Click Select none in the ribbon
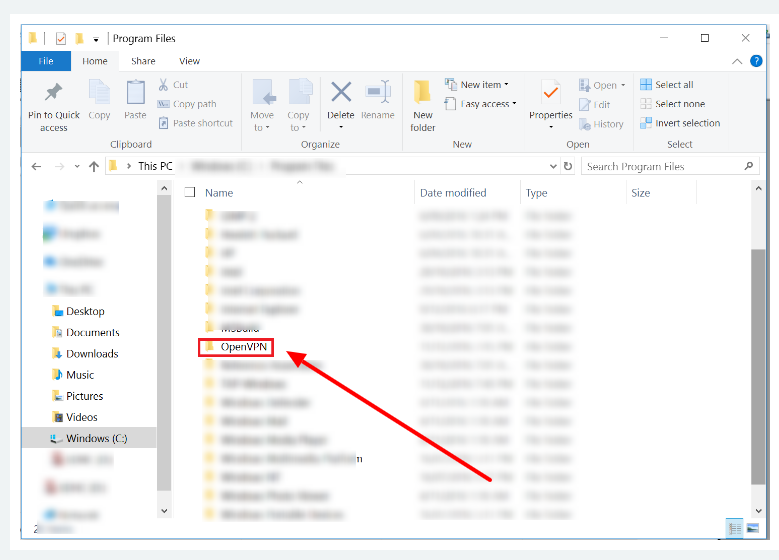This screenshot has height=560, width=779. (x=673, y=104)
